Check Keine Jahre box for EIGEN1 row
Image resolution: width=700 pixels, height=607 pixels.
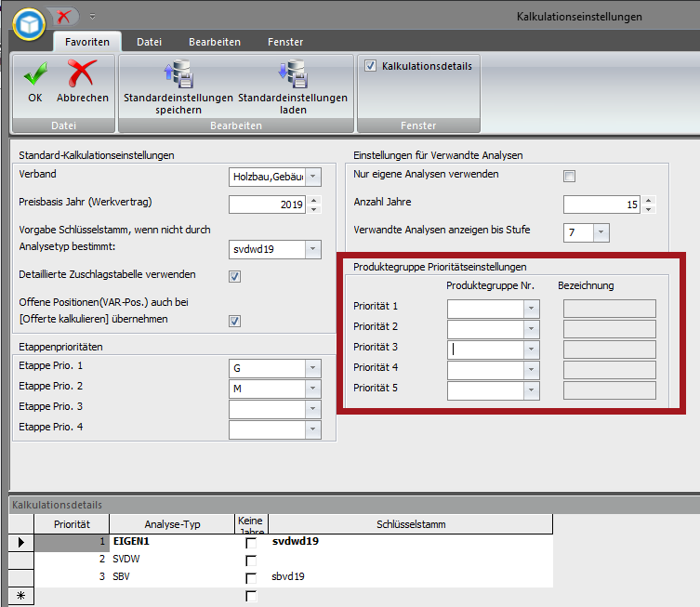[x=251, y=543]
